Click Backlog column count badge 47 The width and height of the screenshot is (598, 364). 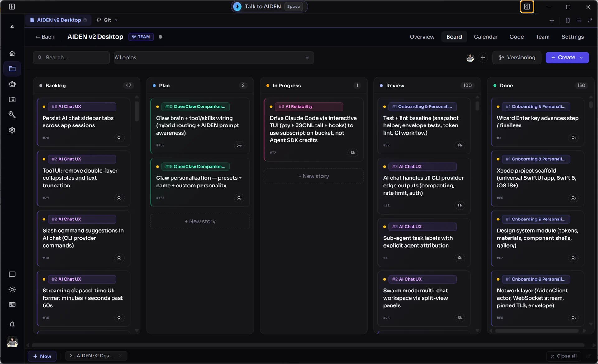(x=128, y=85)
